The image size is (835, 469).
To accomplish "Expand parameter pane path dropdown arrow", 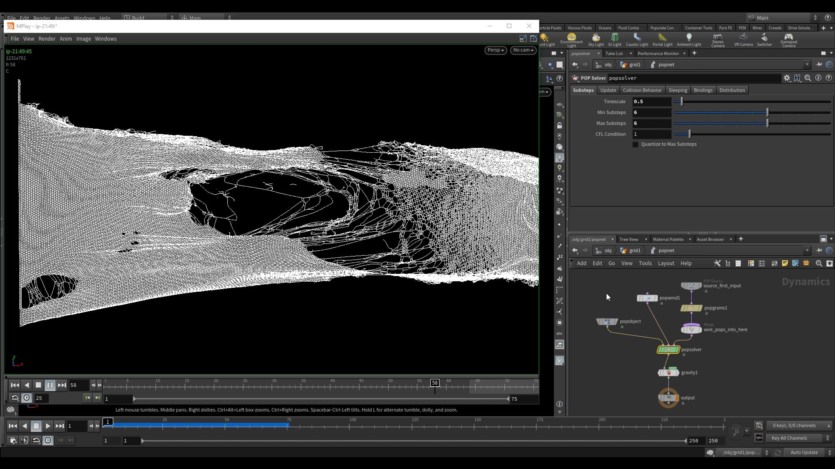I will 807,64.
